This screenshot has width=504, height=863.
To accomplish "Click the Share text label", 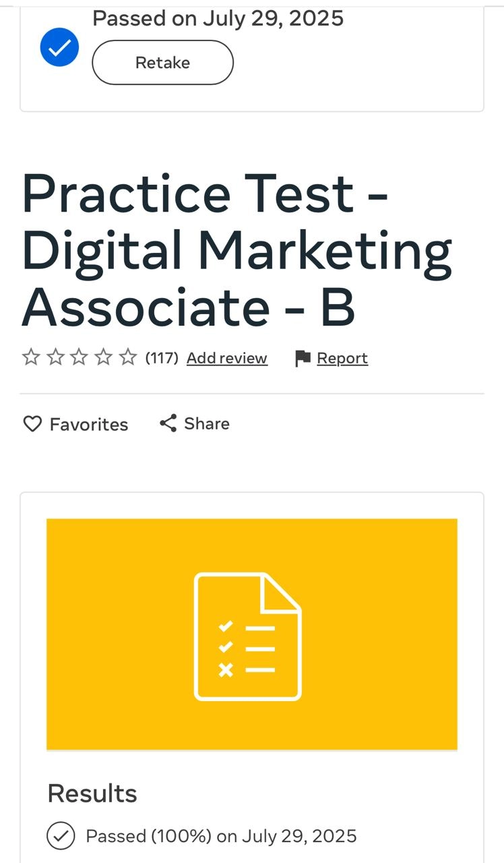I will (x=207, y=423).
